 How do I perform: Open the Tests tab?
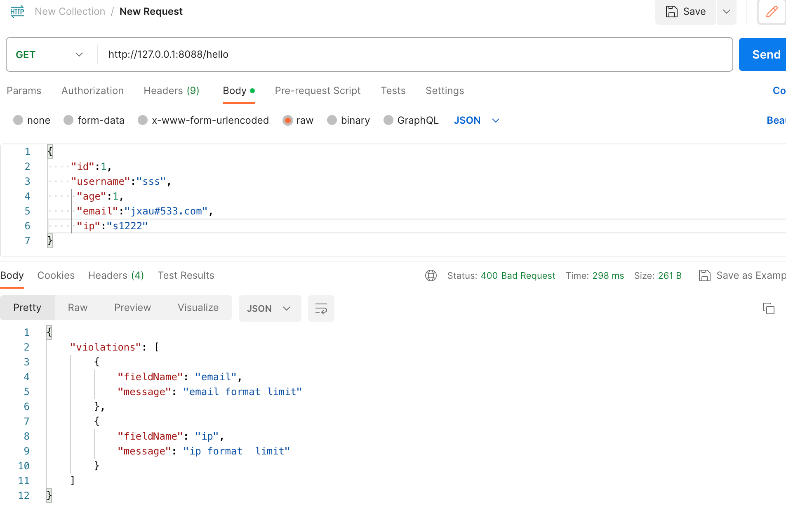coord(393,91)
